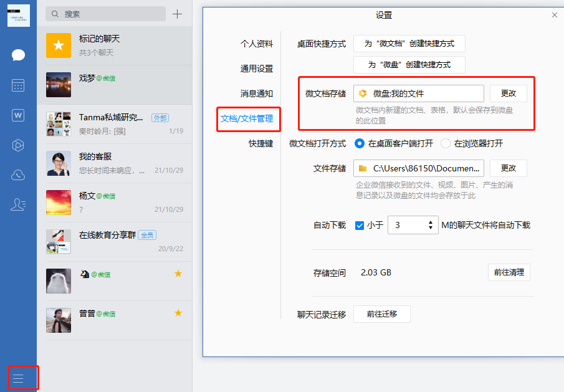Click the 外部 tag on Tanma chat
The image size is (564, 392).
click(x=160, y=118)
